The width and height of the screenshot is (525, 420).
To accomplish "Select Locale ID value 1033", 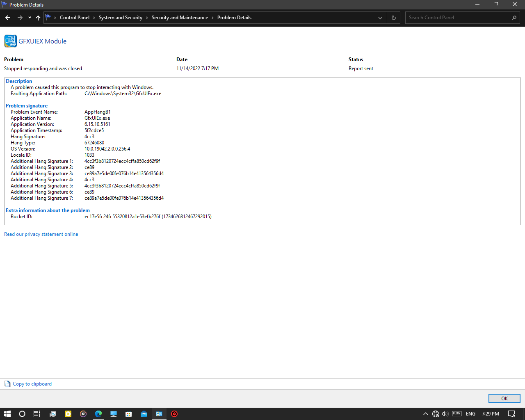I will (89, 155).
